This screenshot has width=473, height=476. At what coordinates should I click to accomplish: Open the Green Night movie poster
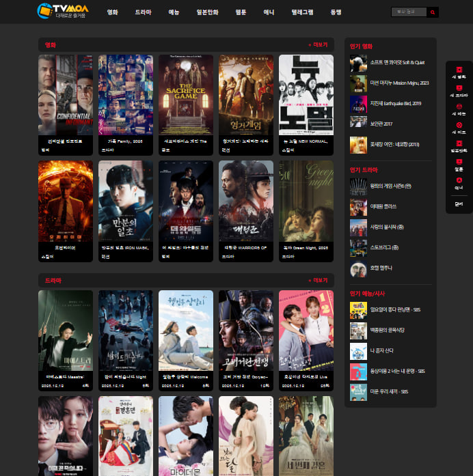click(x=306, y=201)
